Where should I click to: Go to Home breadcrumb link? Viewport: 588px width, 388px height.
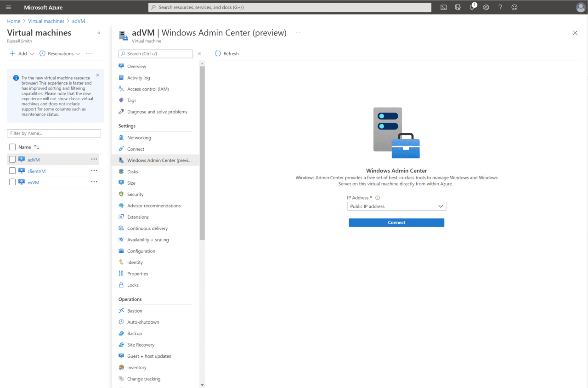[14, 21]
